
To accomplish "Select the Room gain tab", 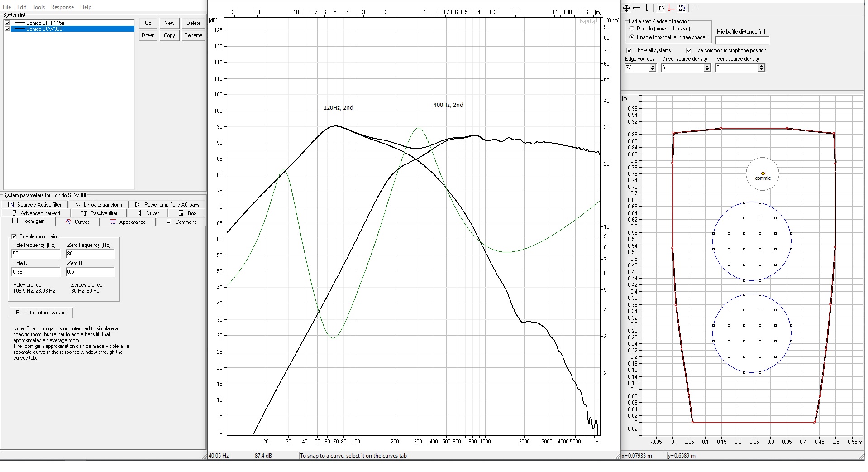I will (x=29, y=222).
